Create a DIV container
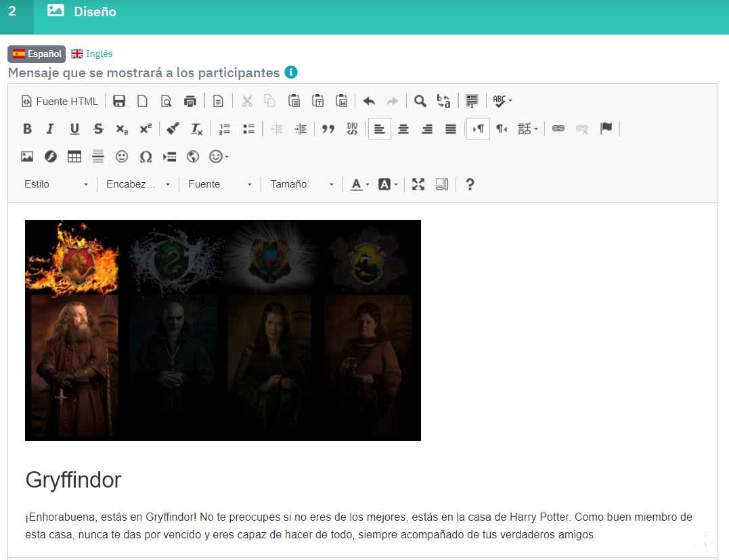This screenshot has width=729, height=560. click(353, 129)
